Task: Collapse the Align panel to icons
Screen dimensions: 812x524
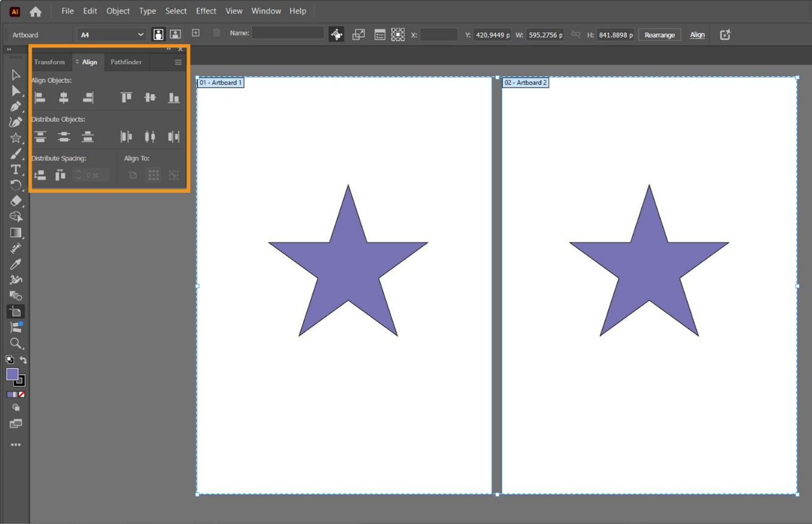Action: 169,49
